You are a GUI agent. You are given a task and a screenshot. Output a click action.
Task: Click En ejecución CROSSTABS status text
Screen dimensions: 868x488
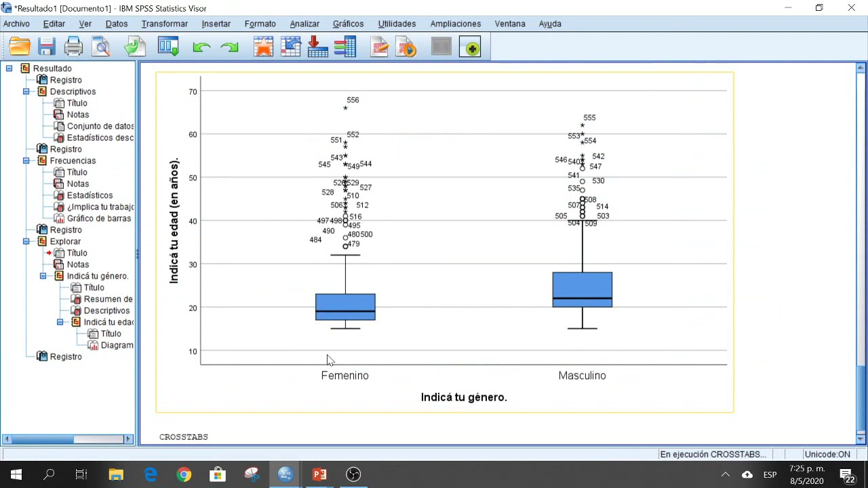[713, 455]
